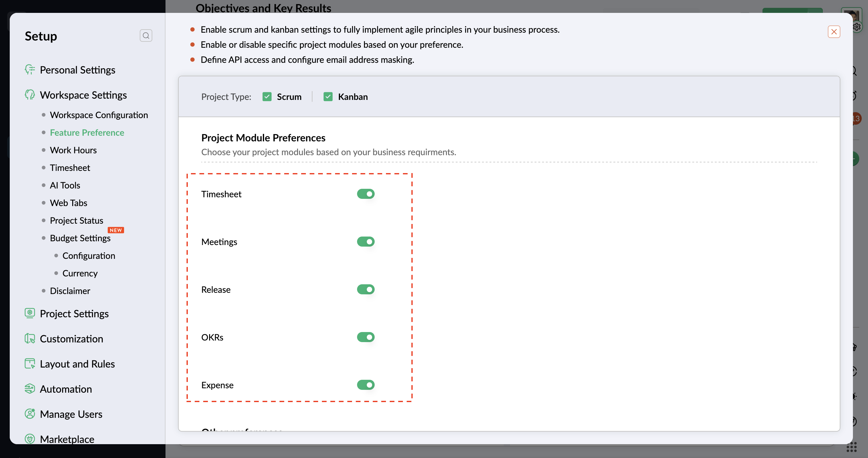The height and width of the screenshot is (458, 868).
Task: Click the Personal Settings icon
Action: (x=30, y=70)
